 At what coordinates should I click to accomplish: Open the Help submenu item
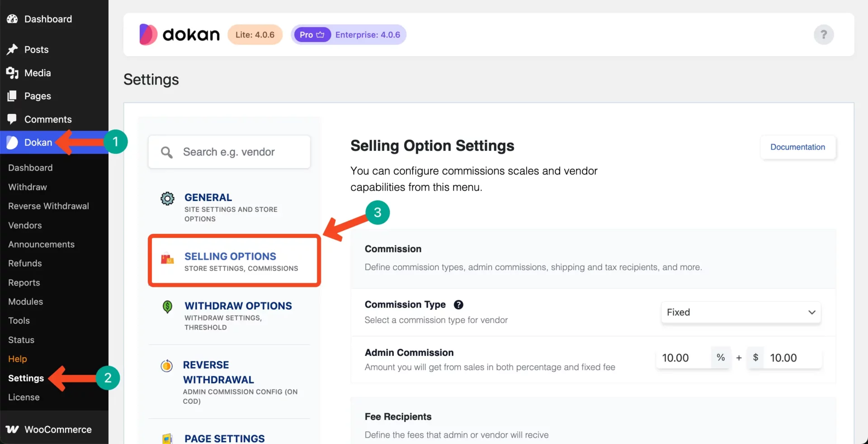click(x=18, y=359)
